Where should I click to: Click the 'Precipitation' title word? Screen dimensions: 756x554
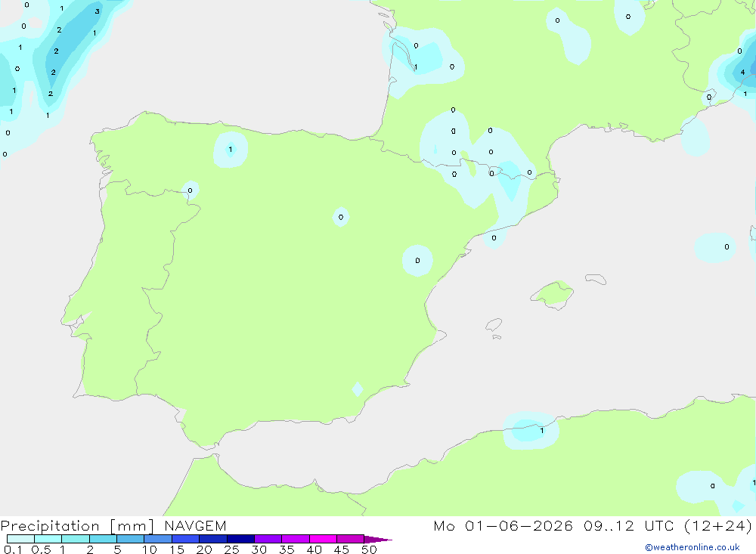[x=50, y=526]
